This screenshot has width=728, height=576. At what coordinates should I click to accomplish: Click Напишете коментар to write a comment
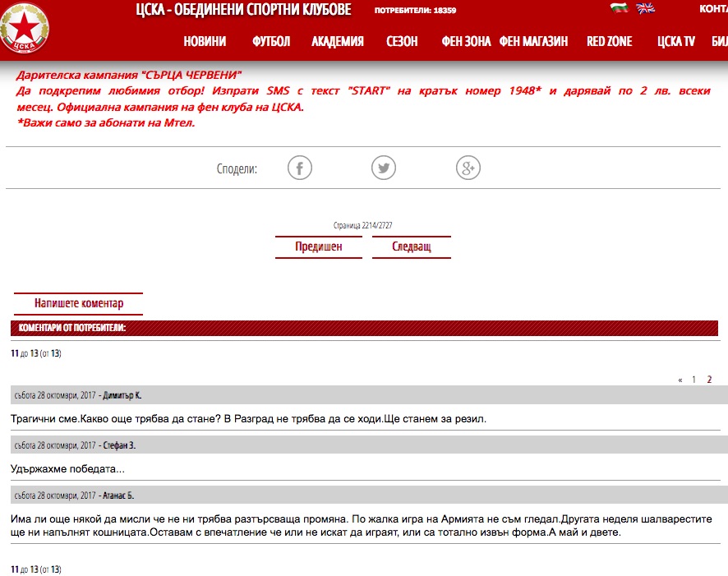tap(79, 303)
